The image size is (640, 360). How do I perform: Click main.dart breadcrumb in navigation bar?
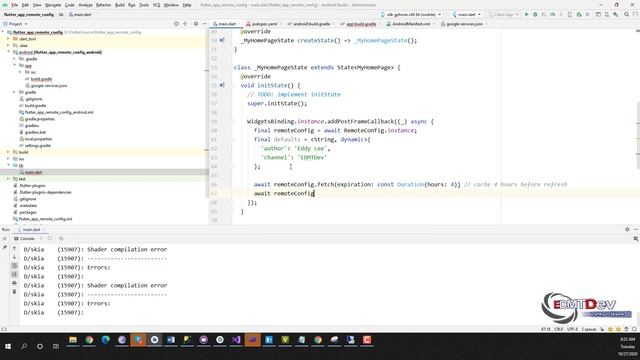80,14
